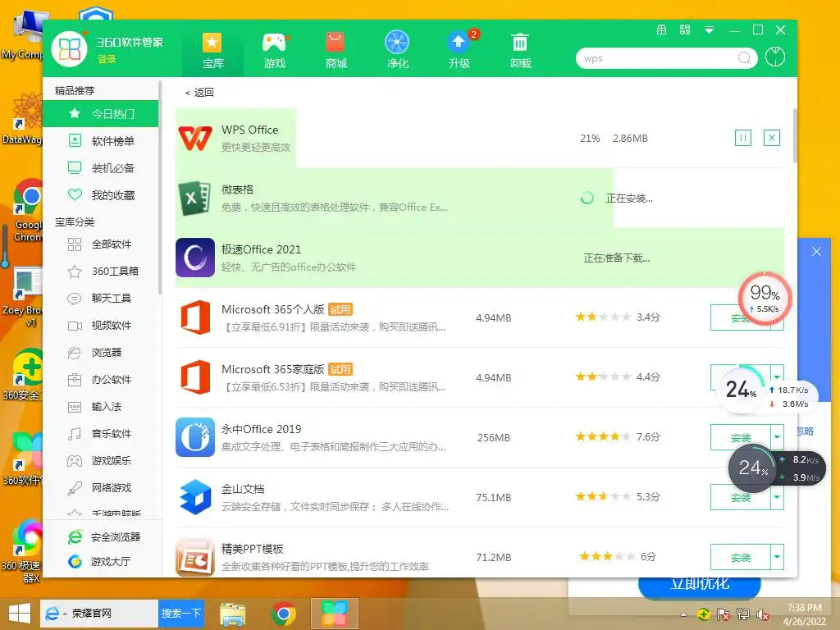Select 360工具箱 category
The height and width of the screenshot is (630, 840).
pos(101,271)
